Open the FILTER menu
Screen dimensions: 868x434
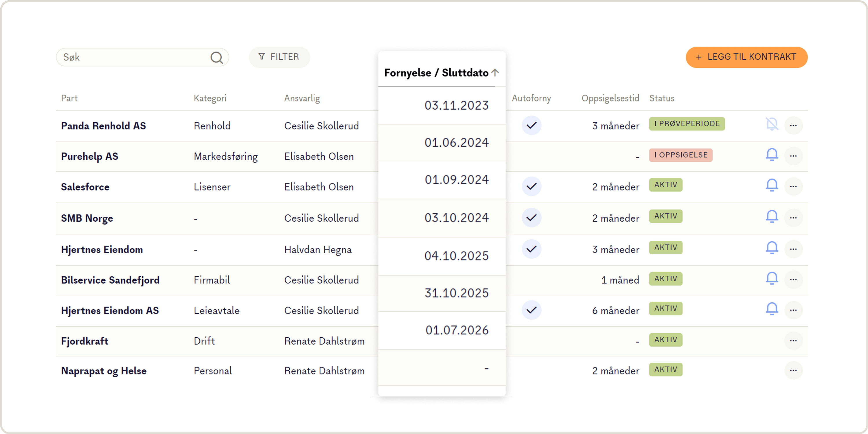[279, 57]
